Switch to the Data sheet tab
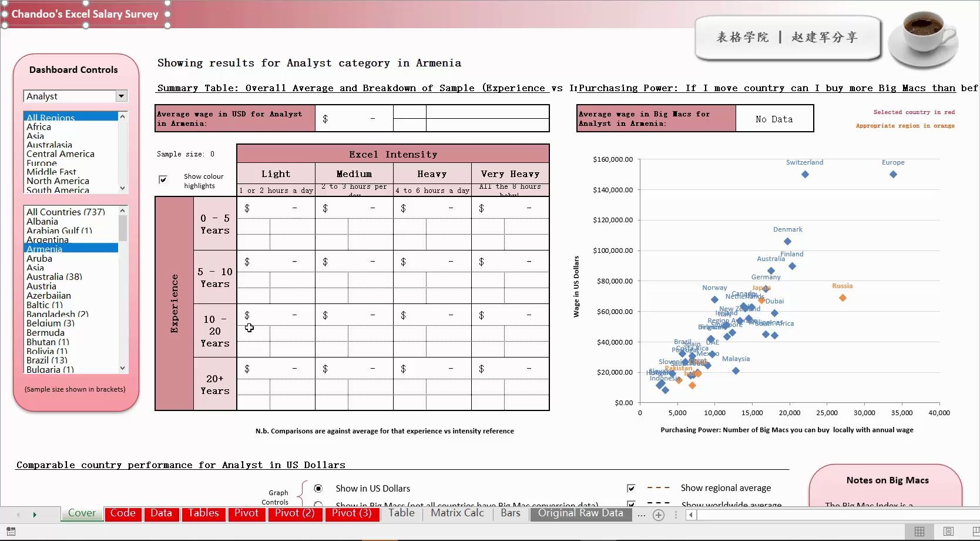Screen dimensions: 980x541 161,513
